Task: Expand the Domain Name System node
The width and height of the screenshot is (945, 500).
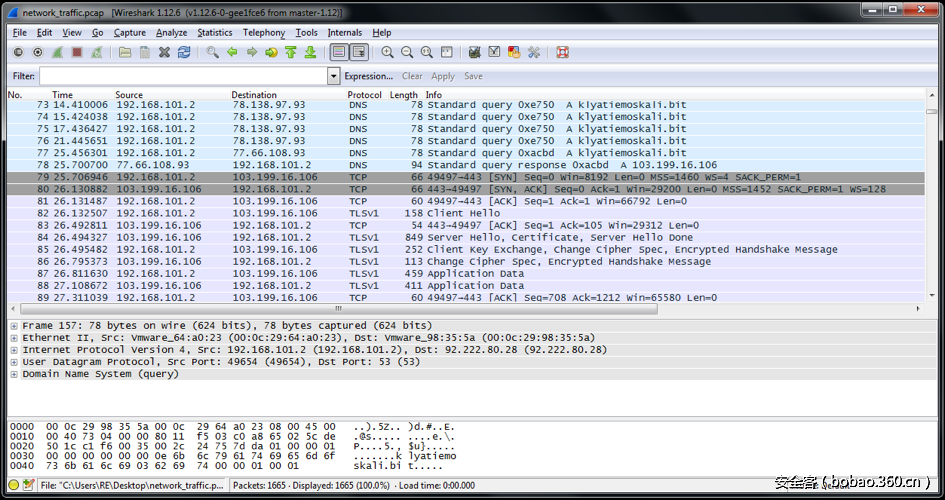Action: tap(14, 374)
